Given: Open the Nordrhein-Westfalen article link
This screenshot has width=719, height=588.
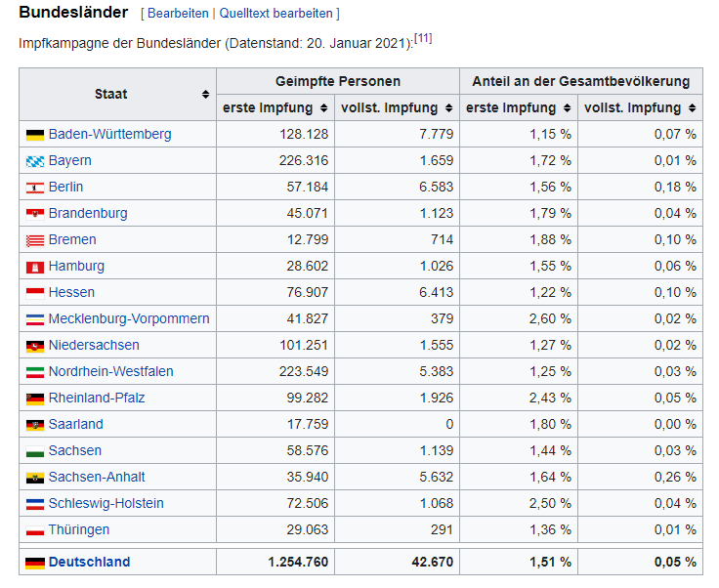Looking at the screenshot, I should [x=110, y=372].
